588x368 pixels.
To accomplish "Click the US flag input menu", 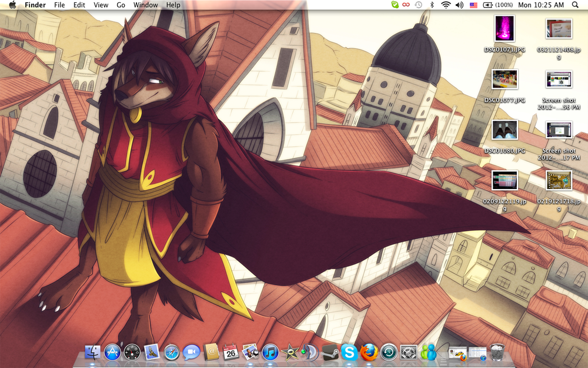I will (x=473, y=5).
